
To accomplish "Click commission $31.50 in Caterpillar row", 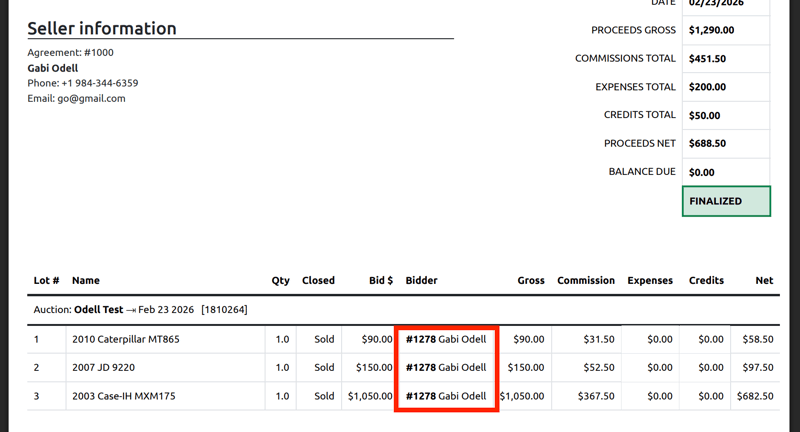I will pyautogui.click(x=599, y=339).
